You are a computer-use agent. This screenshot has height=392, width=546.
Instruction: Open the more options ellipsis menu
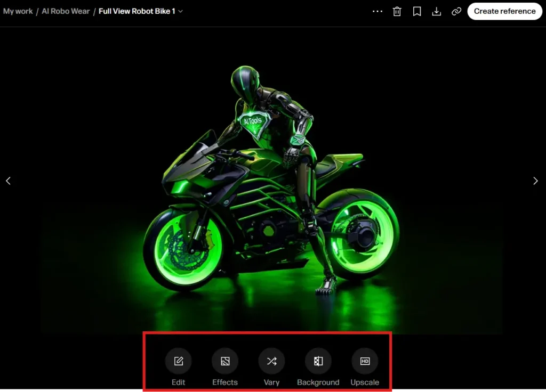click(x=378, y=11)
